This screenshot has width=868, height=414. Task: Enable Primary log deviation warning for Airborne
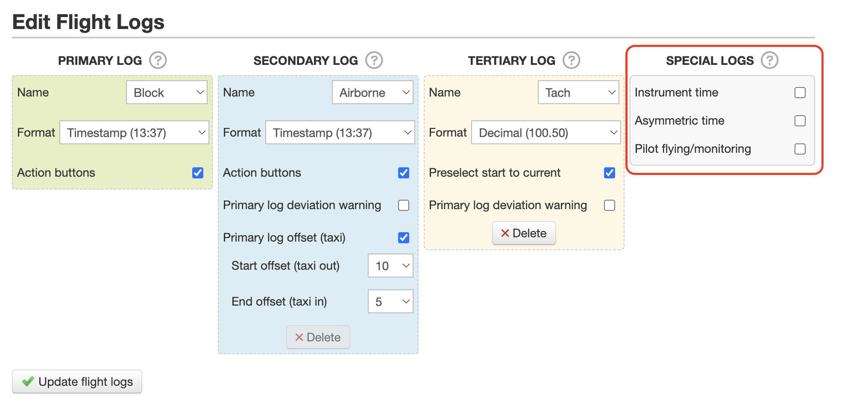tap(403, 205)
